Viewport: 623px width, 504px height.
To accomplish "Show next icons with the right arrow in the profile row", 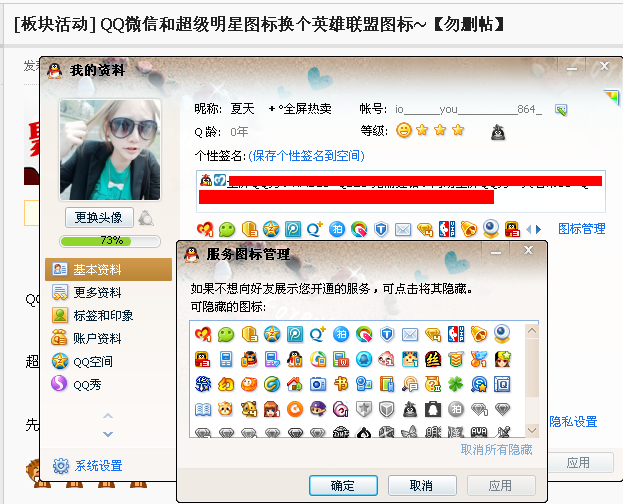I will tap(538, 229).
